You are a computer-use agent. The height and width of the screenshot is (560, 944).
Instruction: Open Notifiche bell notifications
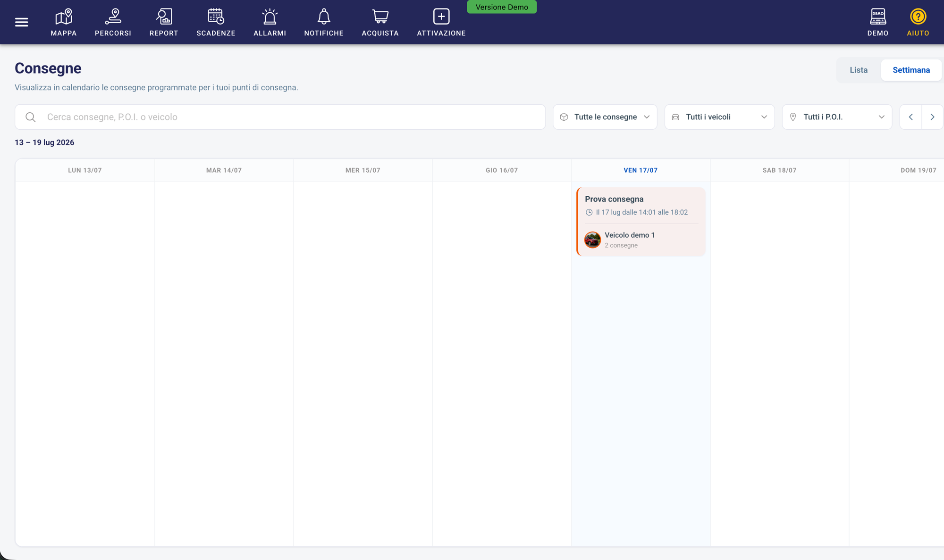pos(324,22)
